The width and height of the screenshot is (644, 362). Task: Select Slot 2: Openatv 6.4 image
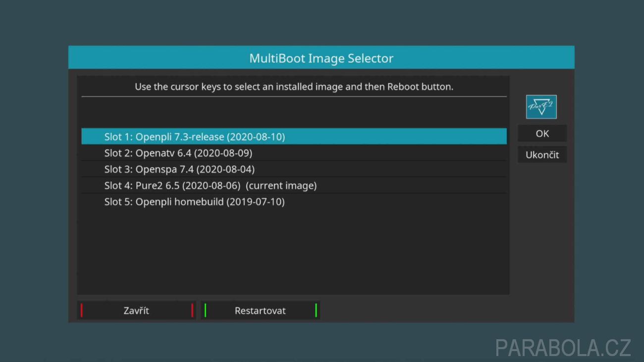click(294, 153)
